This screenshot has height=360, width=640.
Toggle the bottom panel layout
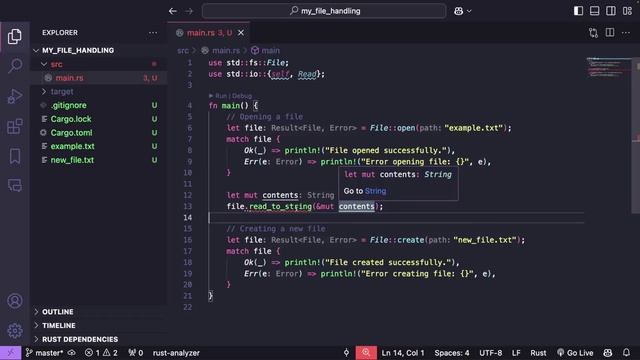pyautogui.click(x=594, y=11)
